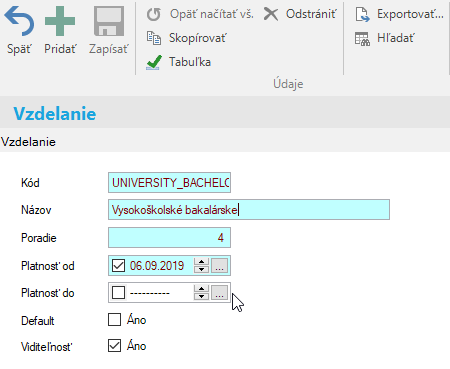Image resolution: width=450 pixels, height=369 pixels.
Task: Reload via Opäť načítať vš. icon
Action: (x=154, y=14)
